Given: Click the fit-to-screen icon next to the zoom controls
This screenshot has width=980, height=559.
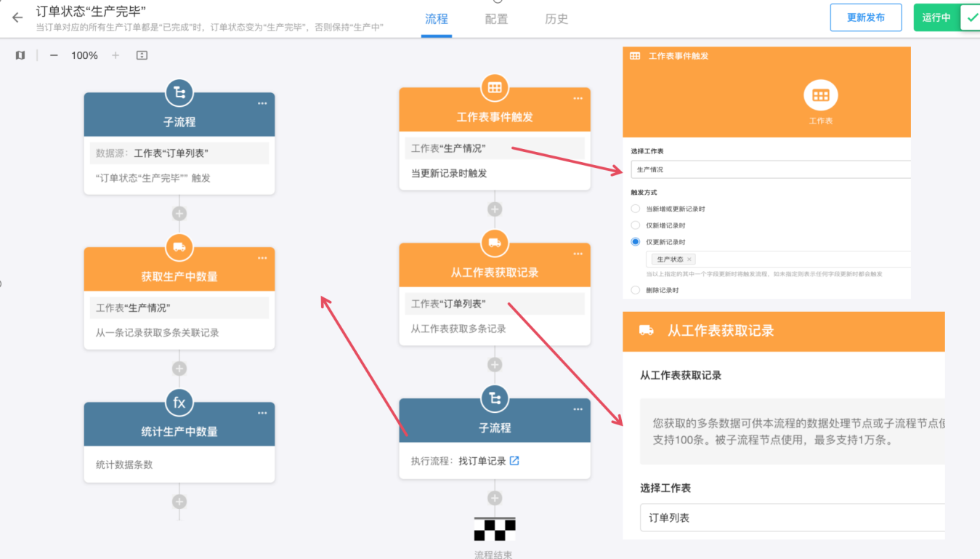Looking at the screenshot, I should [x=142, y=55].
